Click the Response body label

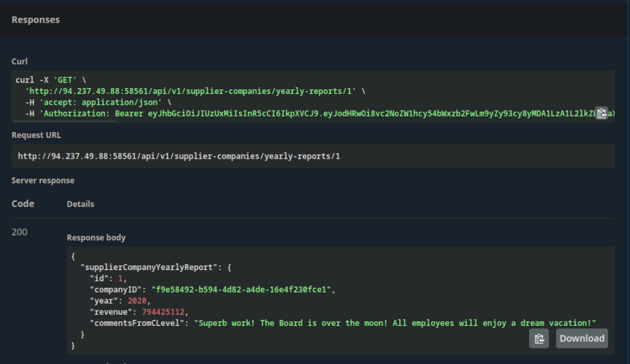point(96,237)
